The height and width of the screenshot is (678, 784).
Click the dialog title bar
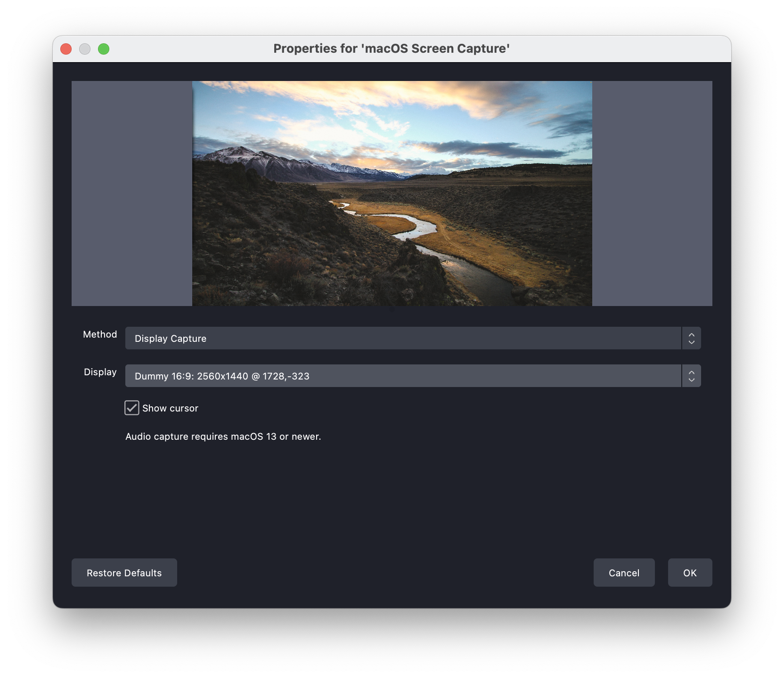pos(392,48)
